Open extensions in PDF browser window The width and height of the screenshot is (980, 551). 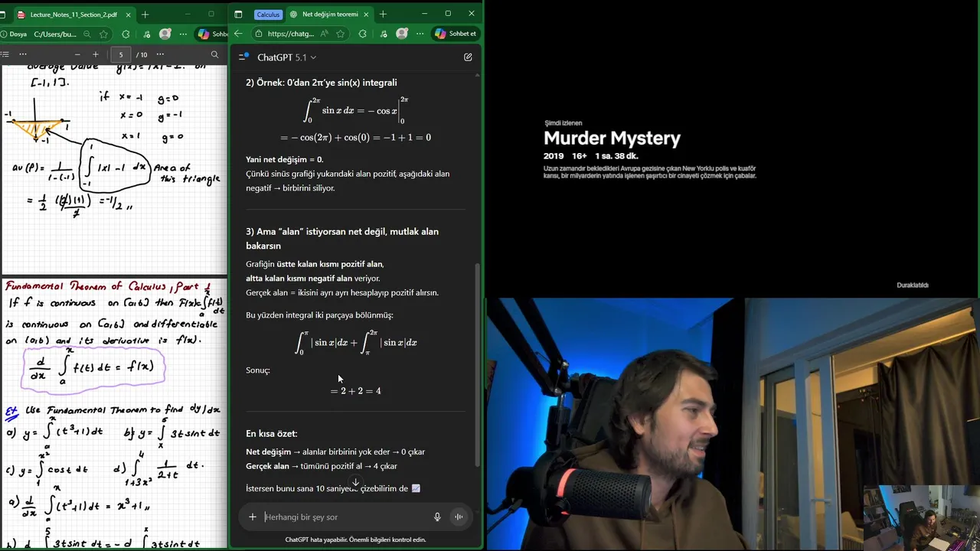pyautogui.click(x=126, y=34)
